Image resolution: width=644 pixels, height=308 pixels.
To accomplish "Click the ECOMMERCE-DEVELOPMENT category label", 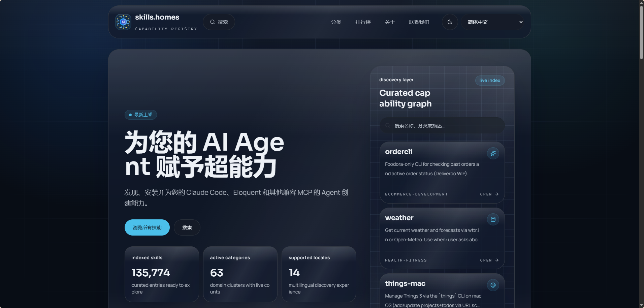I will click(x=416, y=194).
